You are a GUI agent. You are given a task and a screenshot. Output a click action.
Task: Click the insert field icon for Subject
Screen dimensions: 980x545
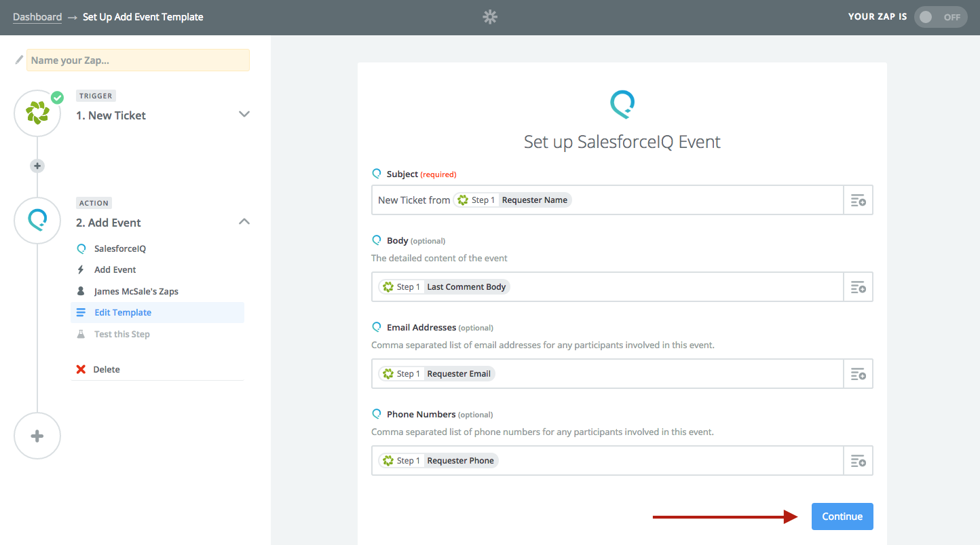tap(858, 200)
